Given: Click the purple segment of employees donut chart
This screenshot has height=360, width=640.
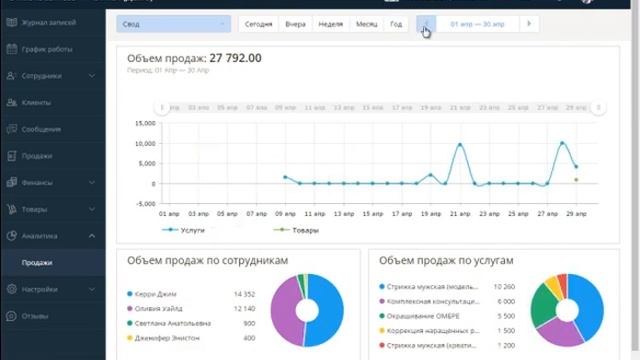Looking at the screenshot, I should pos(284,311).
